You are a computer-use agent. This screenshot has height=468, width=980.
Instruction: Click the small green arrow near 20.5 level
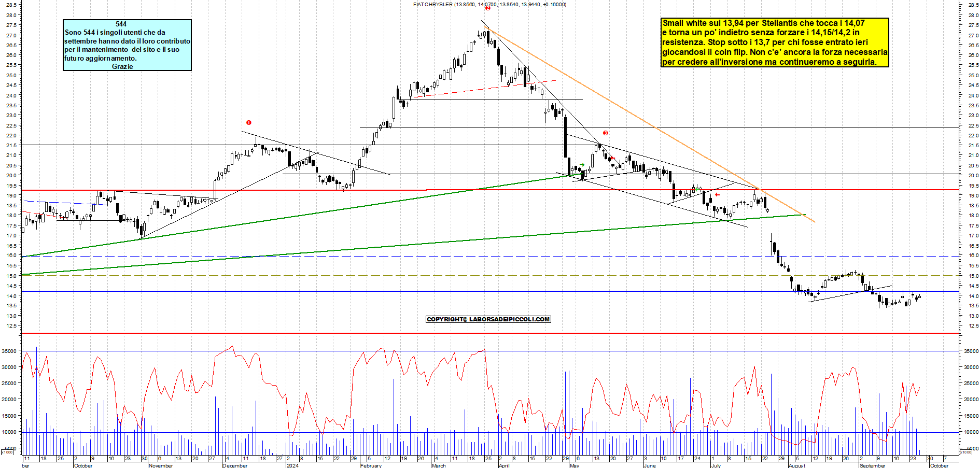coord(582,165)
